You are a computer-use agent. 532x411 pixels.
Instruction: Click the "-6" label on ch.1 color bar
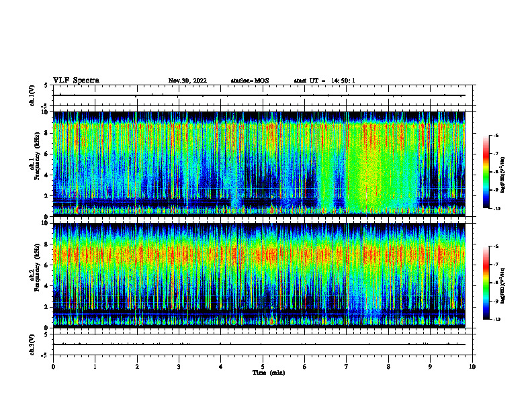[496, 135]
